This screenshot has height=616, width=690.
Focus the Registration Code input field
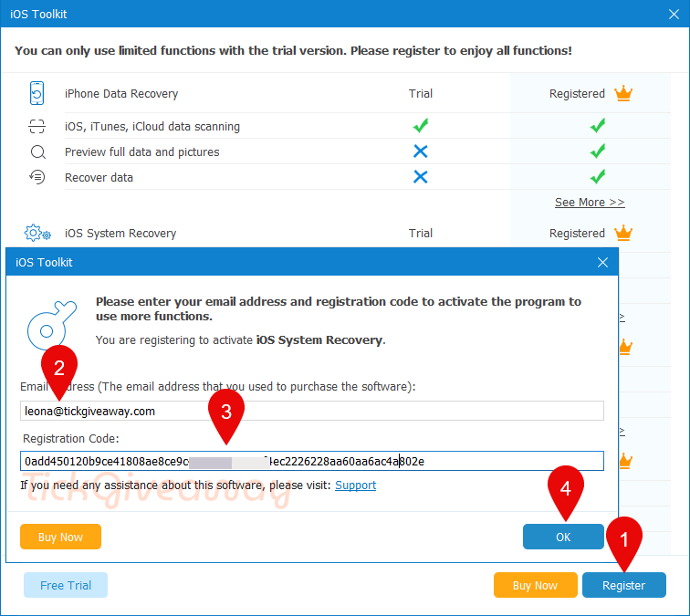(x=312, y=461)
